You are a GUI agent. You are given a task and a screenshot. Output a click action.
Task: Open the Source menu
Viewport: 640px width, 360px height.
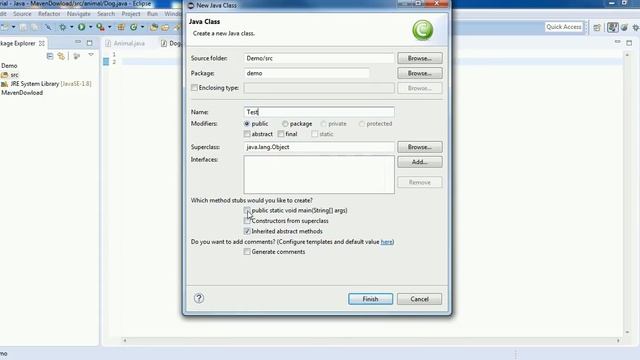click(22, 14)
